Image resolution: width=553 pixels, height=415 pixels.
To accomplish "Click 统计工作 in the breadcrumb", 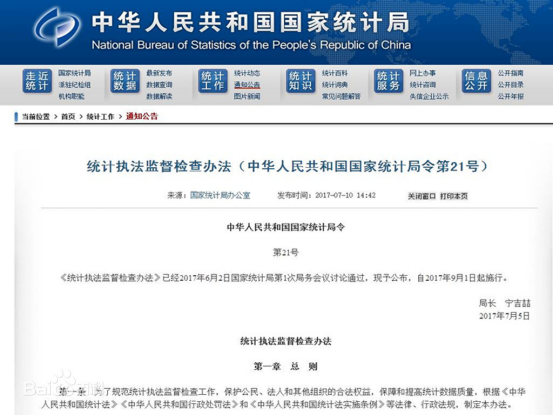I will (x=101, y=117).
